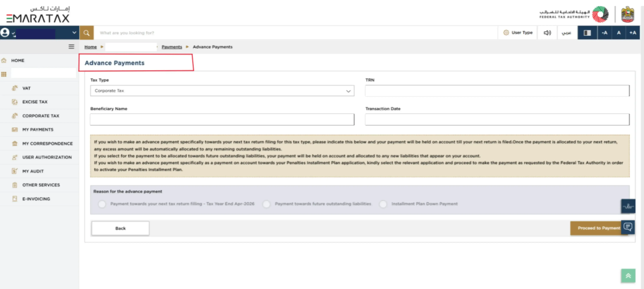The height and width of the screenshot is (289, 644).
Task: Toggle high contrast display mode
Action: point(587,33)
